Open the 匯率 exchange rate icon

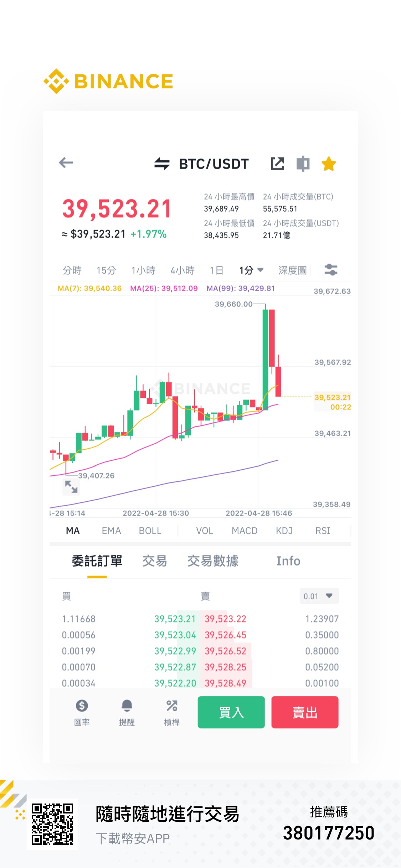pos(82,712)
